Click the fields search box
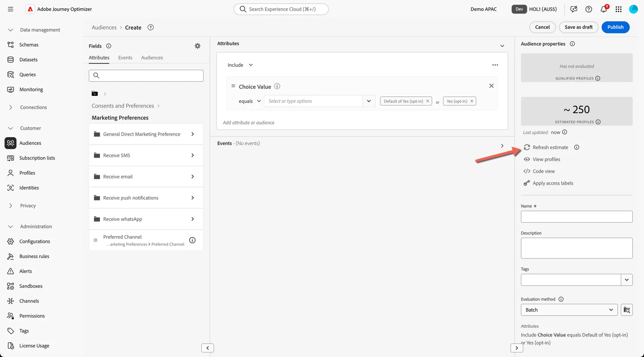The width and height of the screenshot is (644, 357). pyautogui.click(x=146, y=76)
